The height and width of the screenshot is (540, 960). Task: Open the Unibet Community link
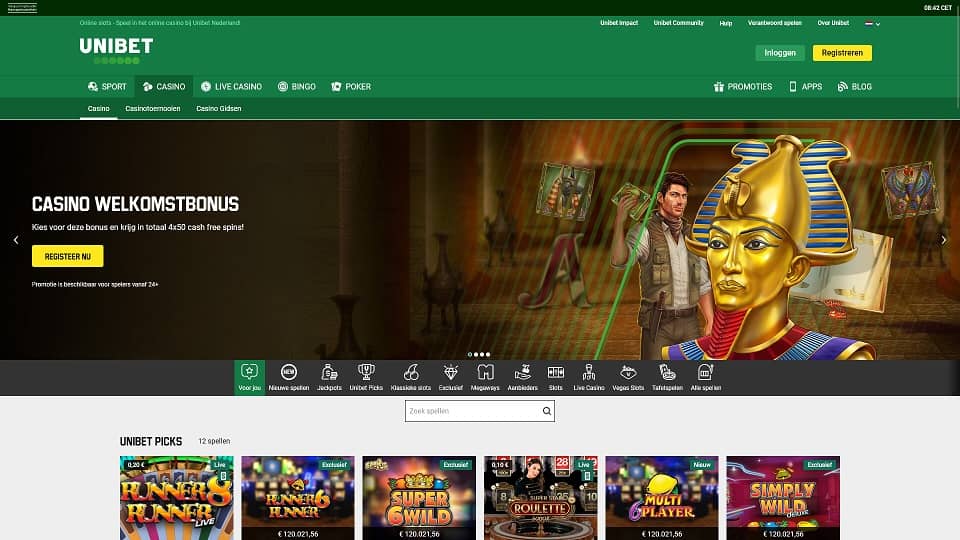point(678,23)
